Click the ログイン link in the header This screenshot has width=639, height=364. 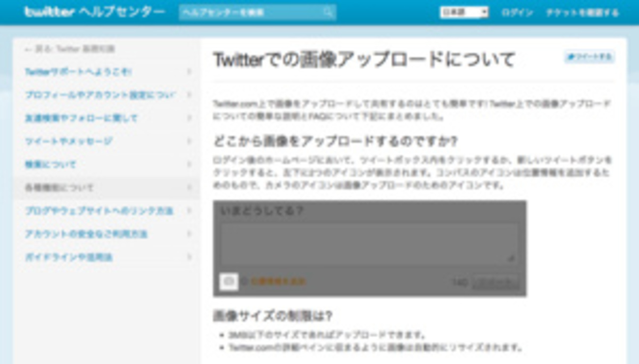517,13
